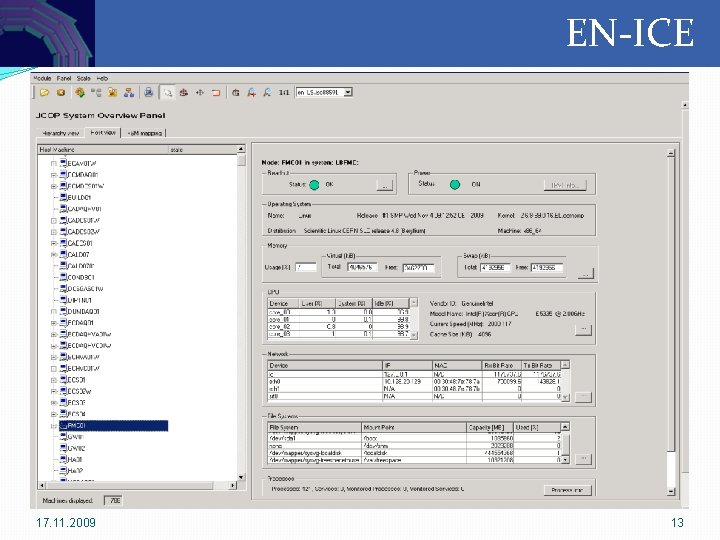Click the gray tree-structure toolbar icon

[96, 93]
